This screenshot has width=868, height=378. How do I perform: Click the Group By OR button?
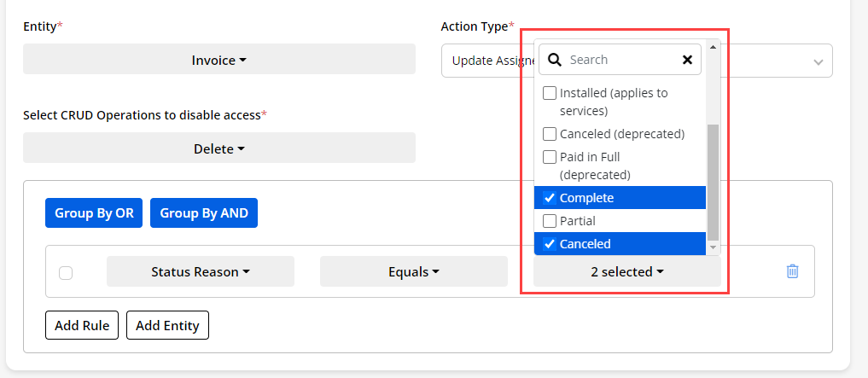click(x=94, y=213)
